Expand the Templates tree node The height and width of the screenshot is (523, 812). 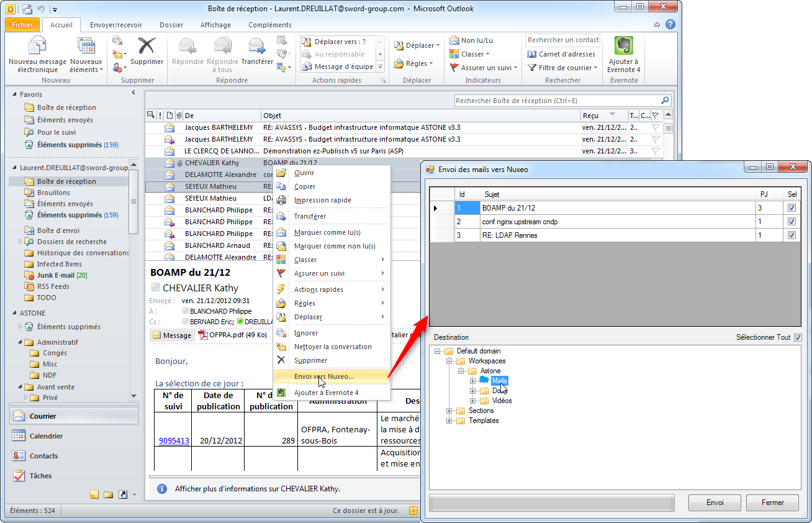[449, 421]
